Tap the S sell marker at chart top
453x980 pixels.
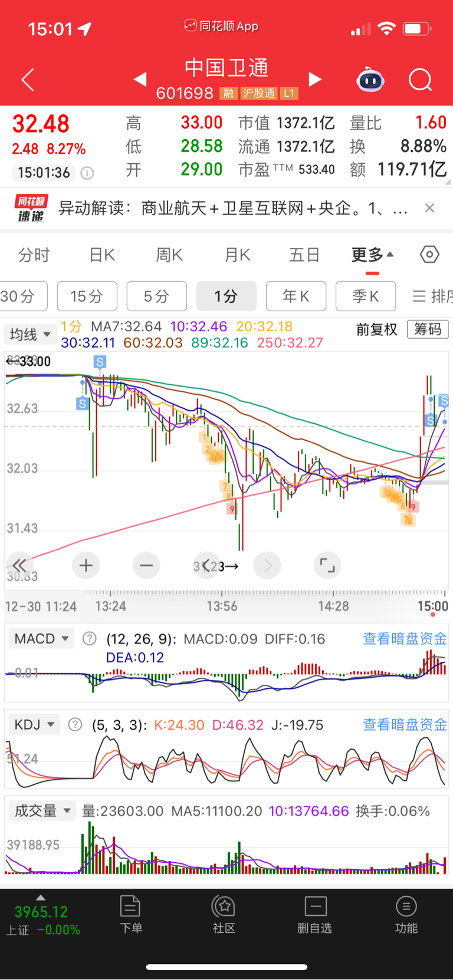pos(100,362)
